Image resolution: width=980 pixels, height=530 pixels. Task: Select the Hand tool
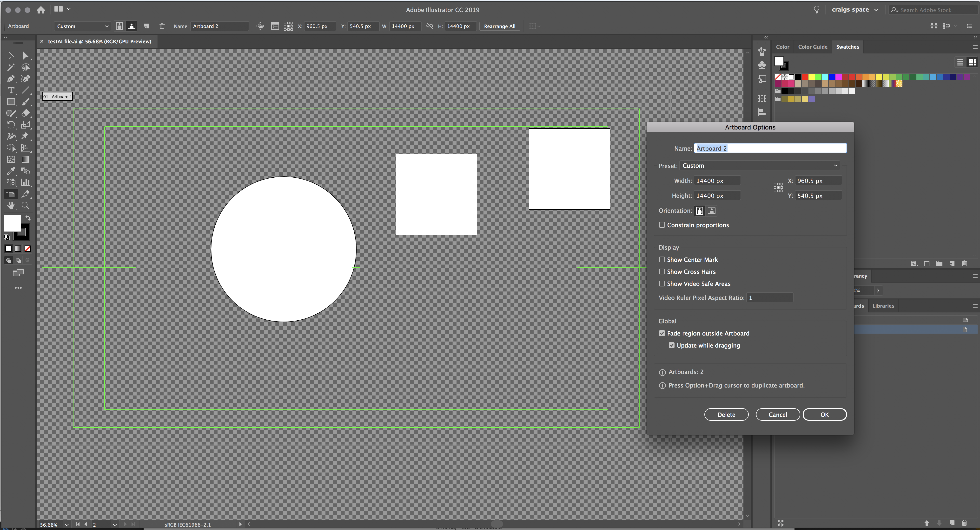click(11, 206)
